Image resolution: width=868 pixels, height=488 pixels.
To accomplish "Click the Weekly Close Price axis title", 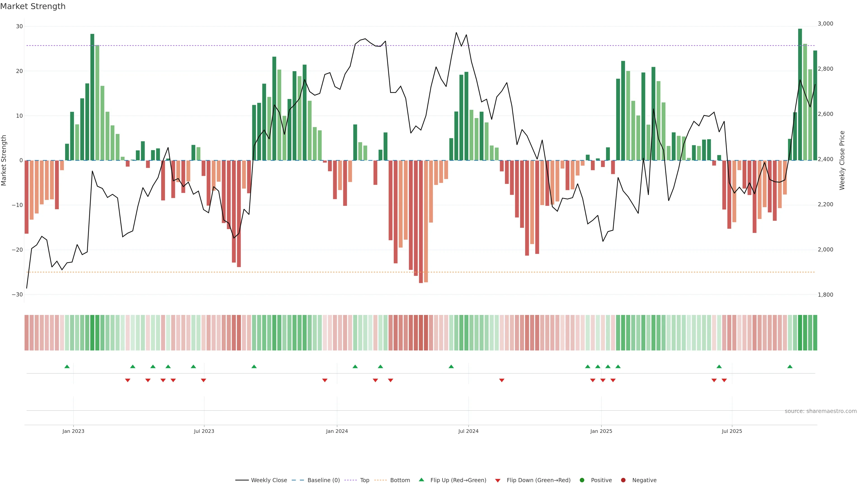I will point(842,160).
